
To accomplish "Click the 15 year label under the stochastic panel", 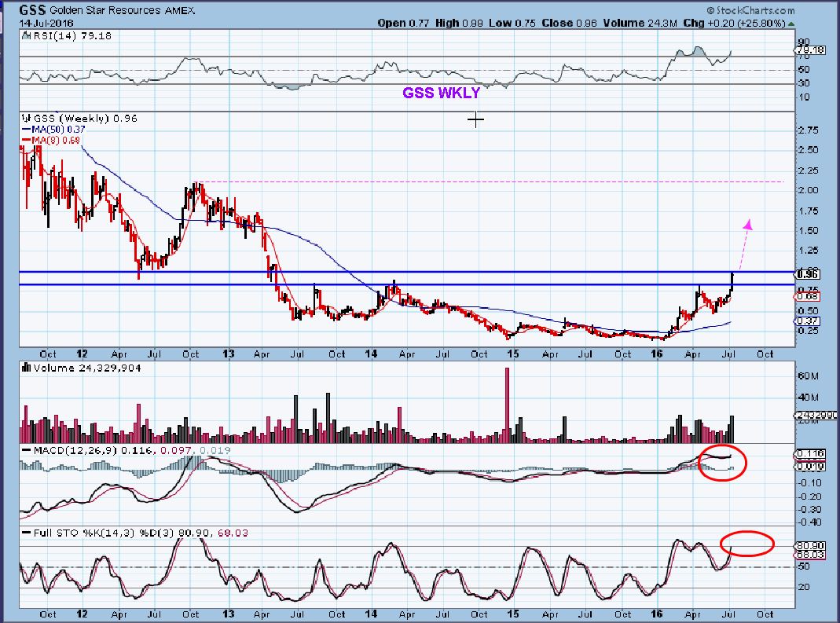I will coord(513,614).
